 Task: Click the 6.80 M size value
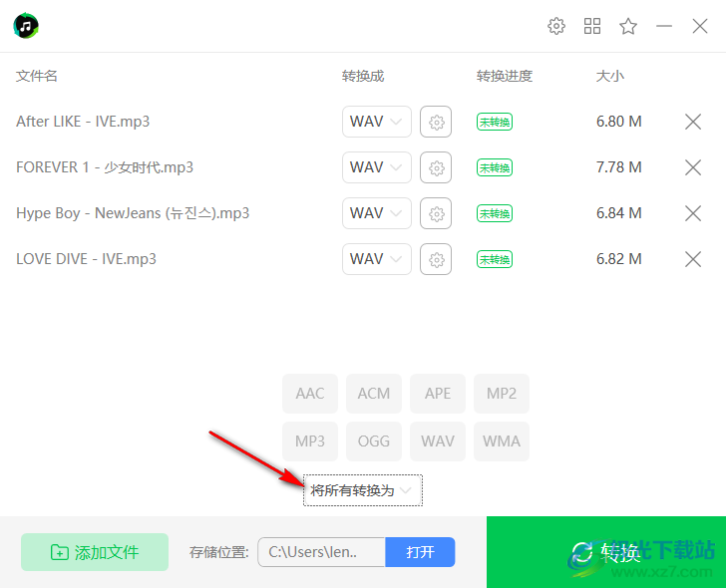tap(619, 122)
